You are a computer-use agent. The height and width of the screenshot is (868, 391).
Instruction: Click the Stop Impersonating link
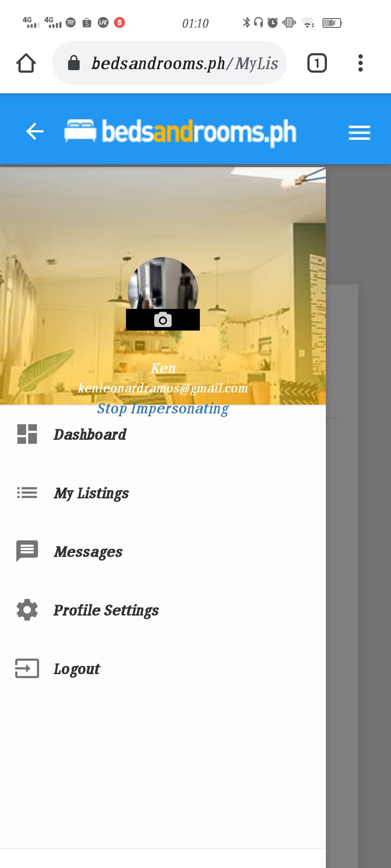pos(163,409)
